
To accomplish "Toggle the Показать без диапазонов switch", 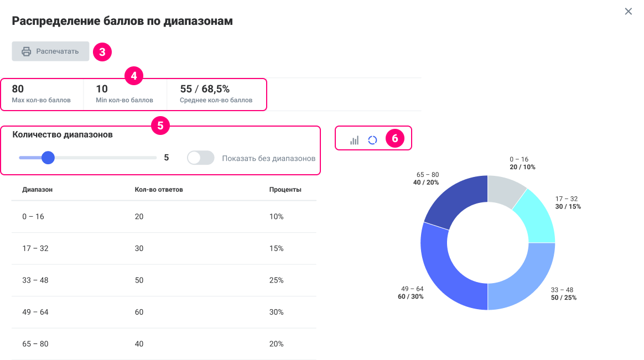I will (200, 158).
